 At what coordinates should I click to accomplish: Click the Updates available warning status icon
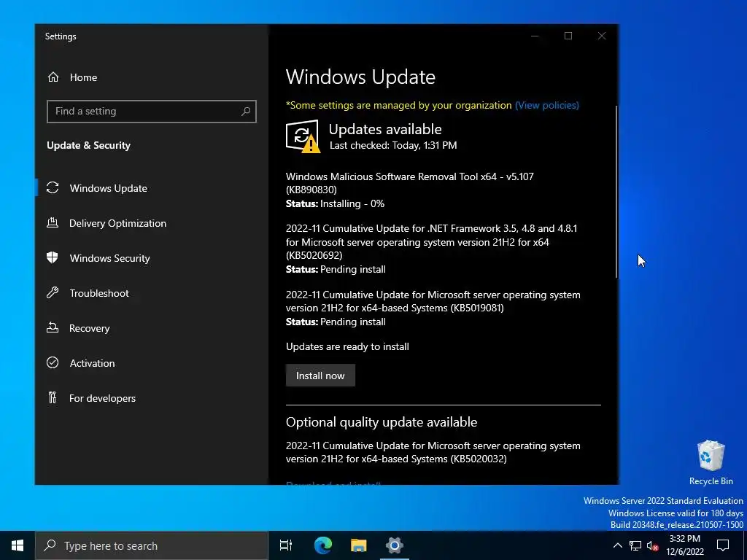coord(303,136)
